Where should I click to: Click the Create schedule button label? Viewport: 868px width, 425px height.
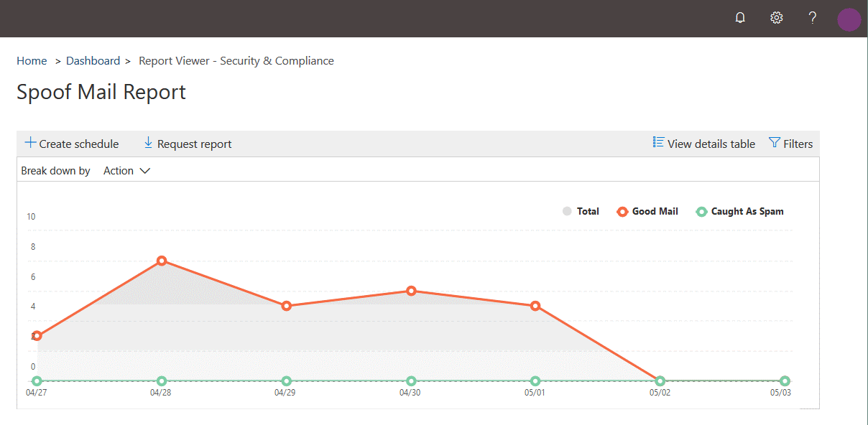(x=79, y=144)
